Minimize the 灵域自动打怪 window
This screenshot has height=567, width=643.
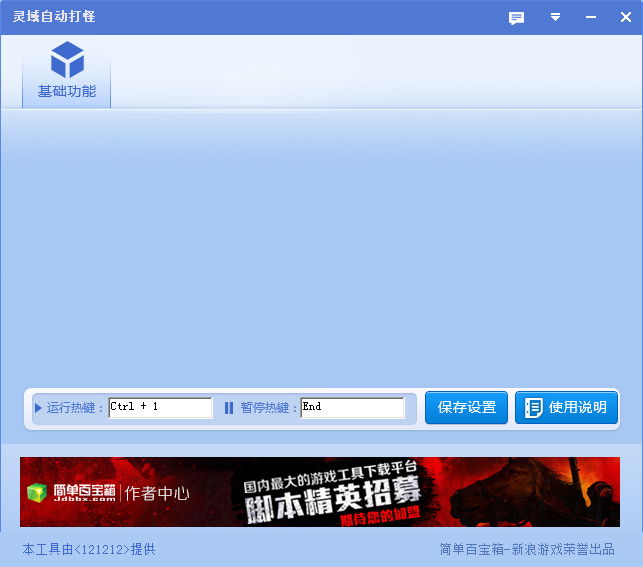[591, 17]
